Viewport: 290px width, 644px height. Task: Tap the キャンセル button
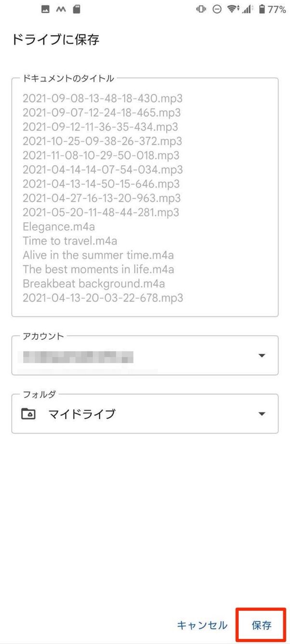point(202,626)
